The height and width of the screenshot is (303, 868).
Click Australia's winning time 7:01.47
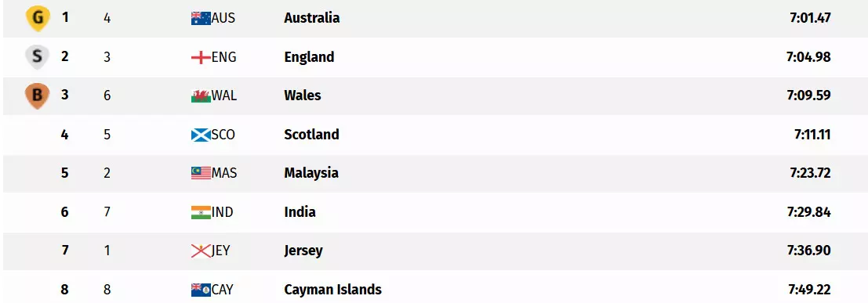tap(811, 18)
